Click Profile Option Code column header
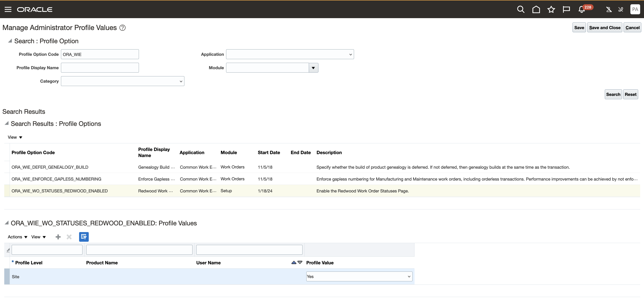644x306 pixels. point(33,153)
